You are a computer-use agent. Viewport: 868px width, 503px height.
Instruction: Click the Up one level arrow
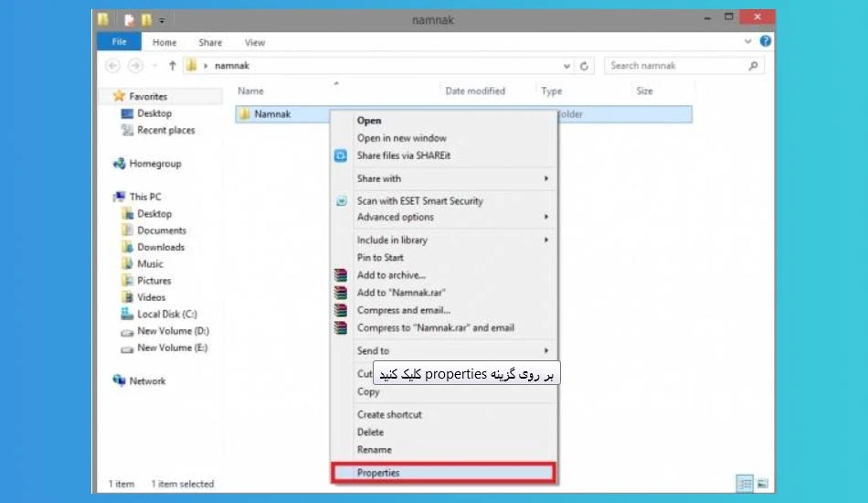point(172,65)
